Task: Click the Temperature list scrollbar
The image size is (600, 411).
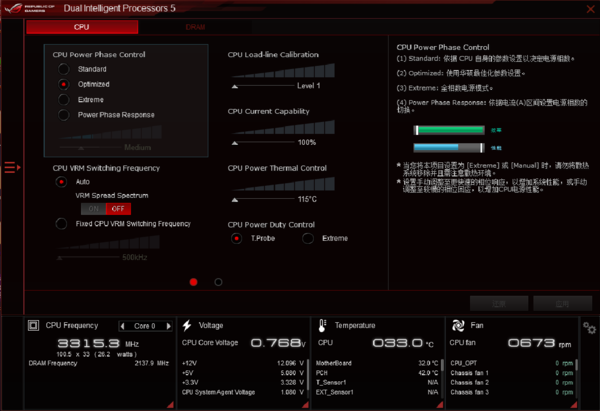Action: click(x=442, y=365)
